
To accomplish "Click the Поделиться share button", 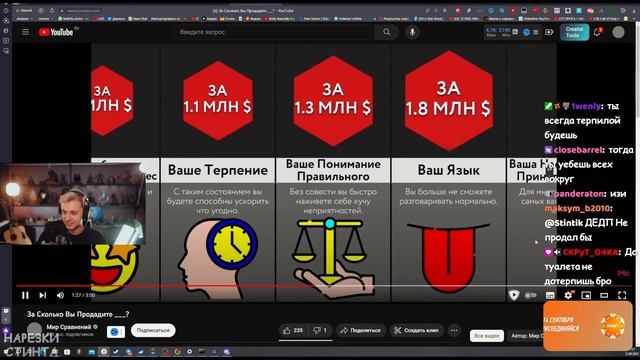I will coord(361,330).
